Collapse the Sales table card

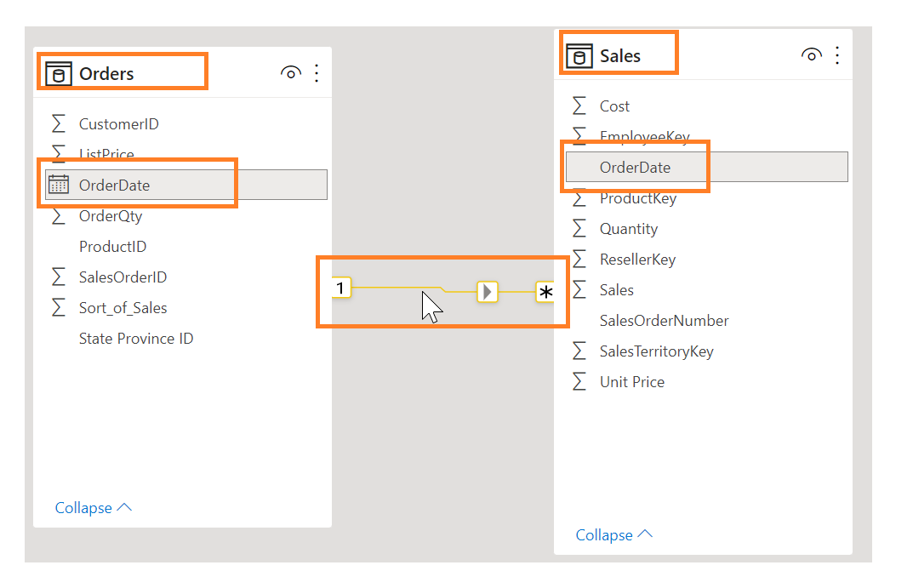(613, 534)
